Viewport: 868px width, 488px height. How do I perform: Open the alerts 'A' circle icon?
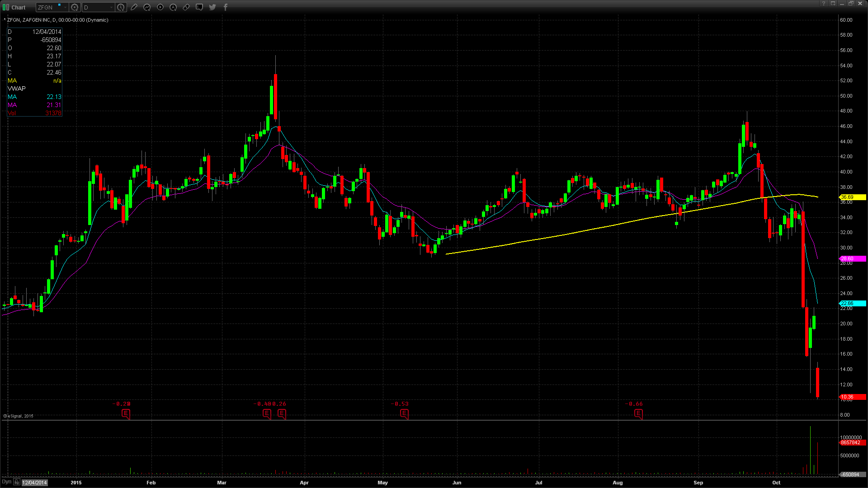tap(173, 7)
